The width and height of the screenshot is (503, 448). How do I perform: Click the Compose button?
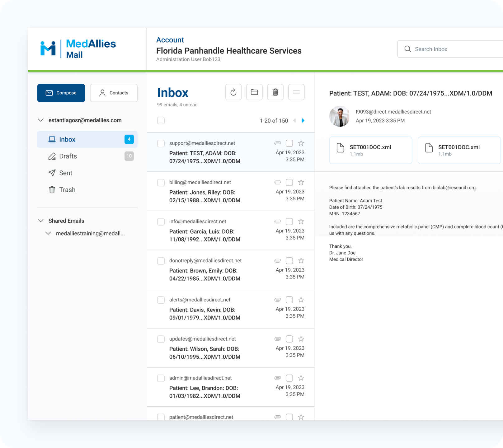pyautogui.click(x=61, y=93)
